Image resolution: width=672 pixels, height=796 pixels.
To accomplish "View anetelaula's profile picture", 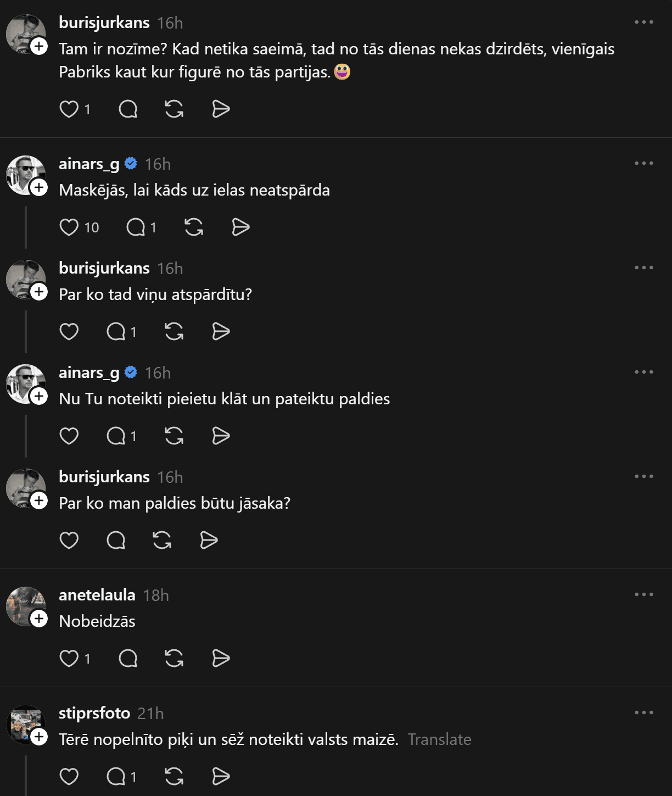I will (24, 605).
